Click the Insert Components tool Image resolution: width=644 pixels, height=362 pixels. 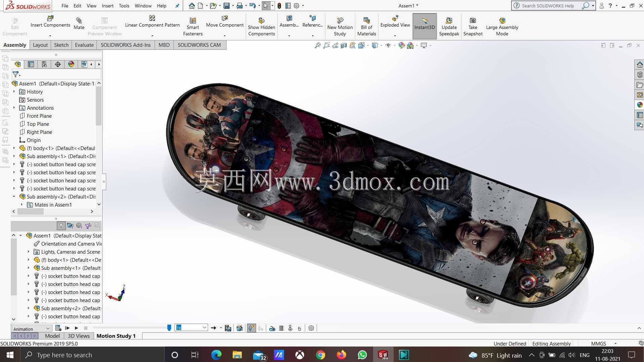point(50,22)
